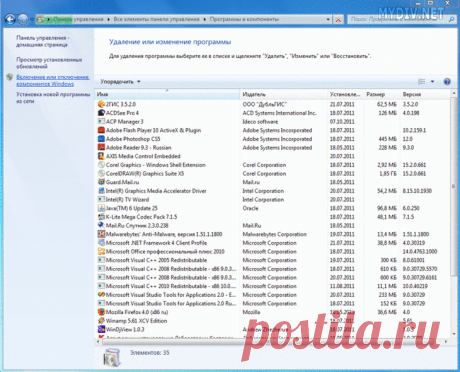Sort list by Имя column header
Viewport: 460px width, 372px height.
(167, 94)
